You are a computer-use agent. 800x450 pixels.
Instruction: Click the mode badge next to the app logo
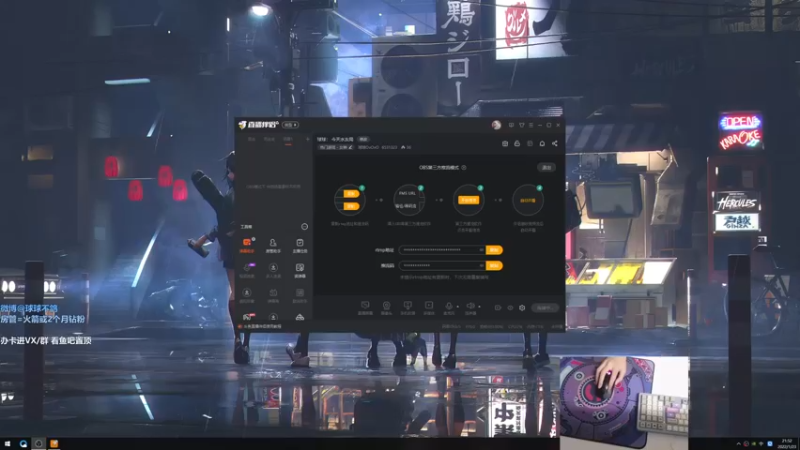pyautogui.click(x=290, y=125)
